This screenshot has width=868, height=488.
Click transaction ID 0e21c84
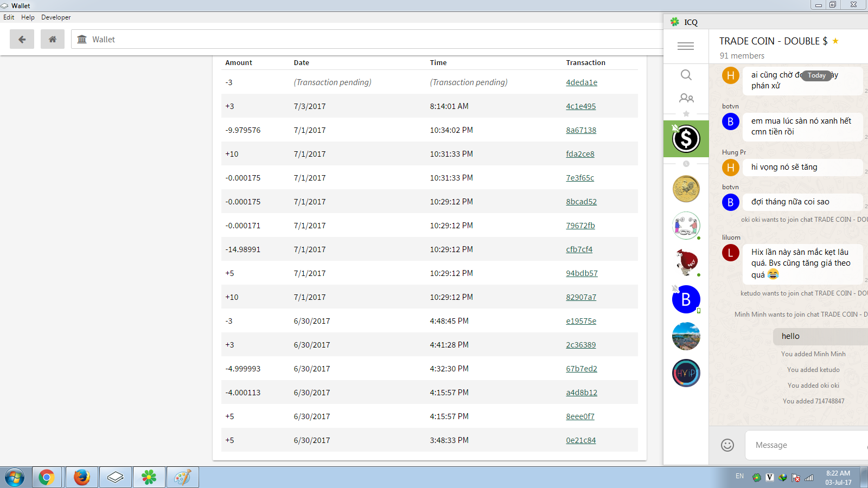[580, 440]
